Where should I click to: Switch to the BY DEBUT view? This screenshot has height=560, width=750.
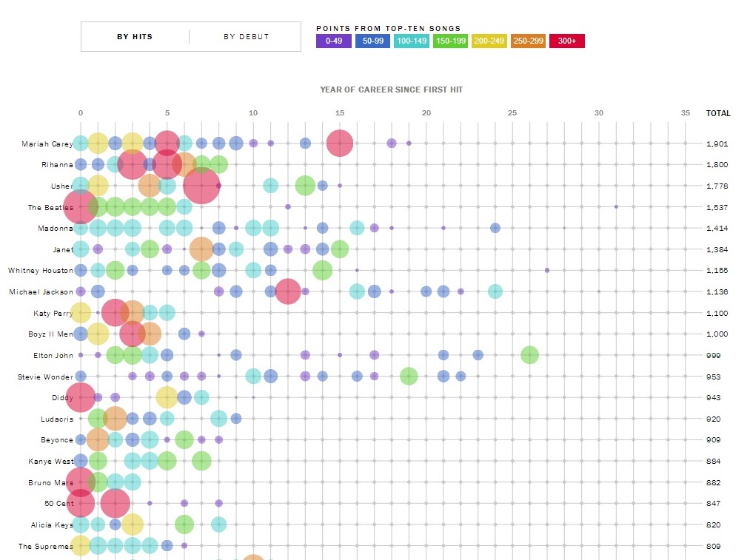tap(246, 37)
